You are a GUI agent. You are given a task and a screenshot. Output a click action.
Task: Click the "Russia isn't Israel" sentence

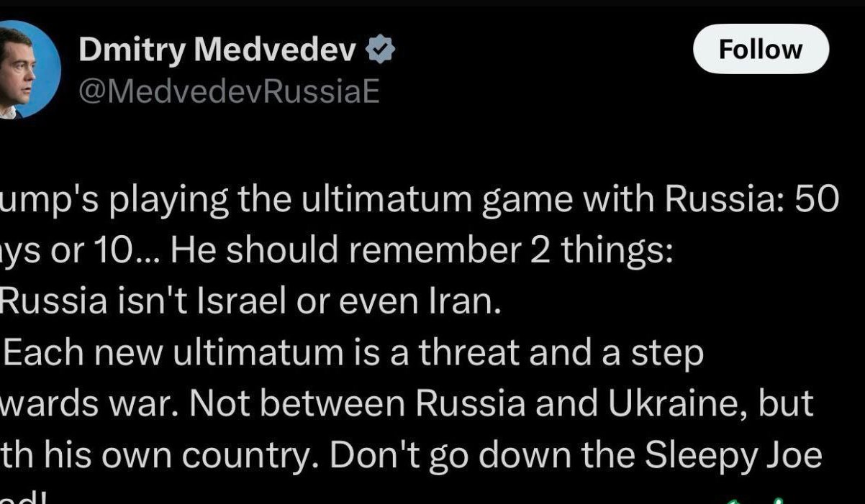tap(250, 303)
